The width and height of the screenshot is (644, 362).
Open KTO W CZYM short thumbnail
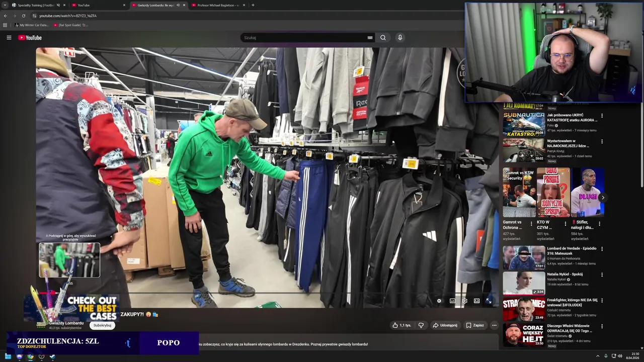tap(553, 193)
